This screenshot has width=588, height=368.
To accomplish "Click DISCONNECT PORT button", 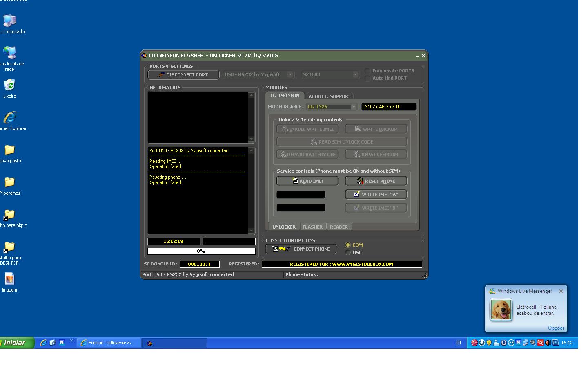I will (183, 74).
